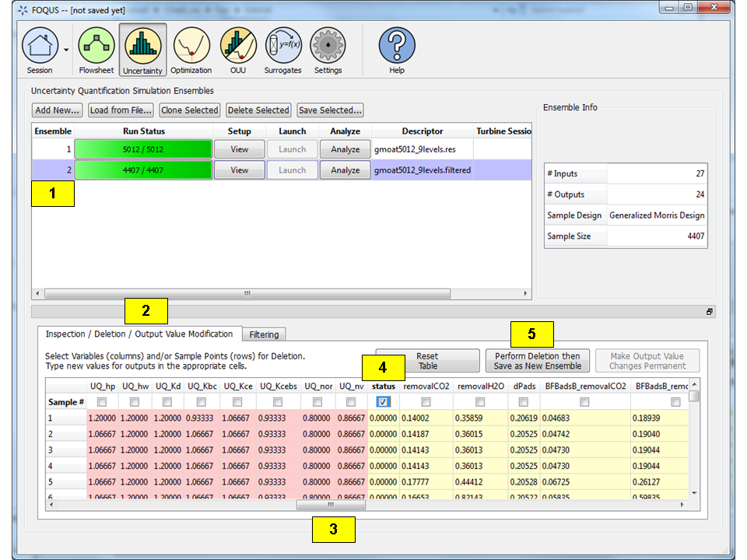
Task: Click Perform Deletion then Save as New Ensemble
Action: (x=536, y=359)
